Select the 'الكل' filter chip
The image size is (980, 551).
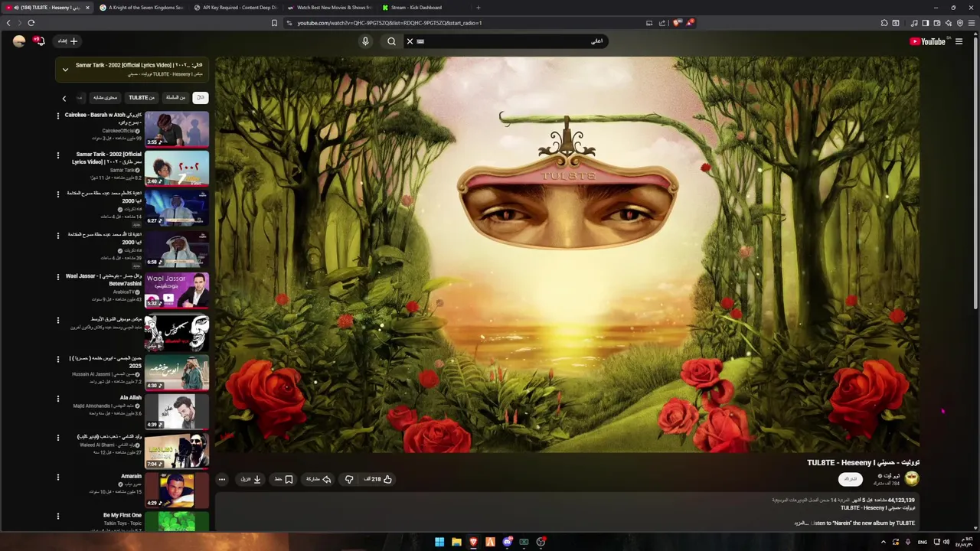tap(201, 97)
